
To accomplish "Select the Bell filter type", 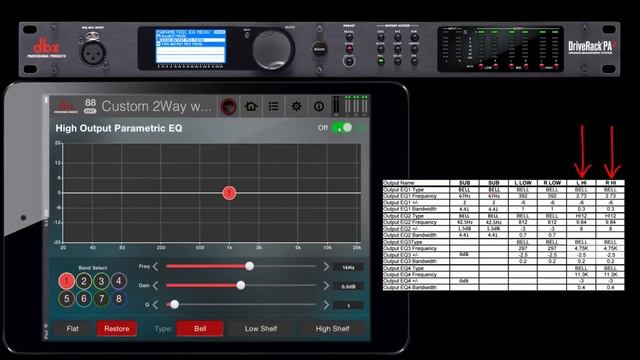I will pyautogui.click(x=200, y=329).
